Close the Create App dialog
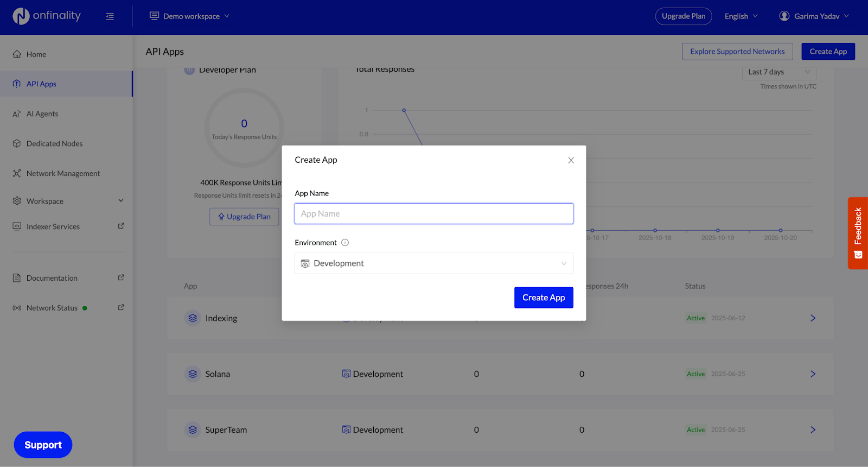This screenshot has width=868, height=467. [x=571, y=160]
